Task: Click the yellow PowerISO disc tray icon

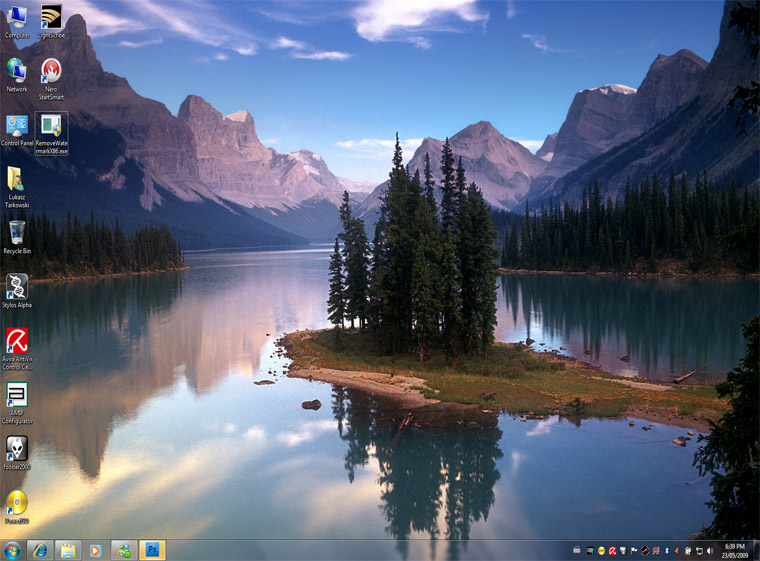Action: point(602,551)
